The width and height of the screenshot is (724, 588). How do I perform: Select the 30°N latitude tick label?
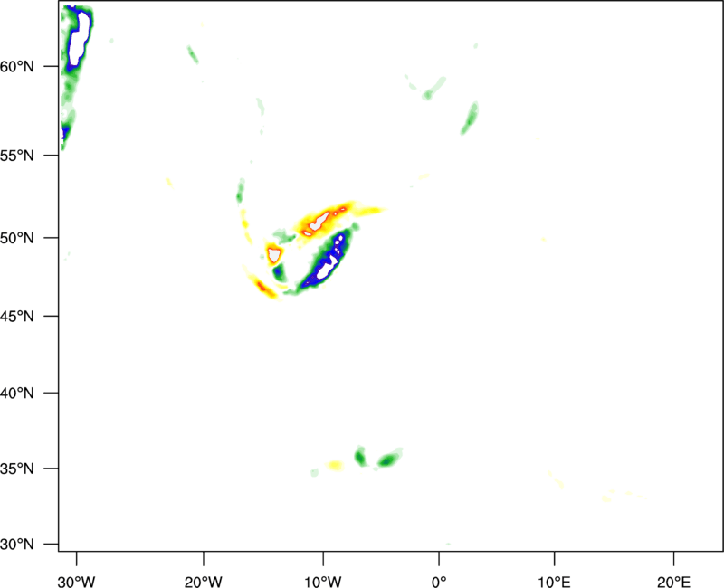pyautogui.click(x=17, y=545)
